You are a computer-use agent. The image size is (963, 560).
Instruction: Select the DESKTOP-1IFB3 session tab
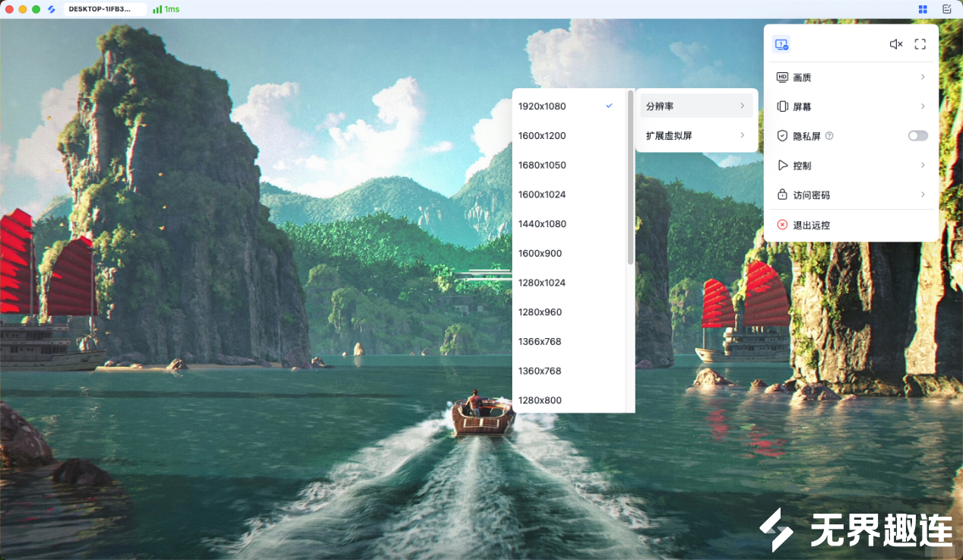click(x=104, y=9)
